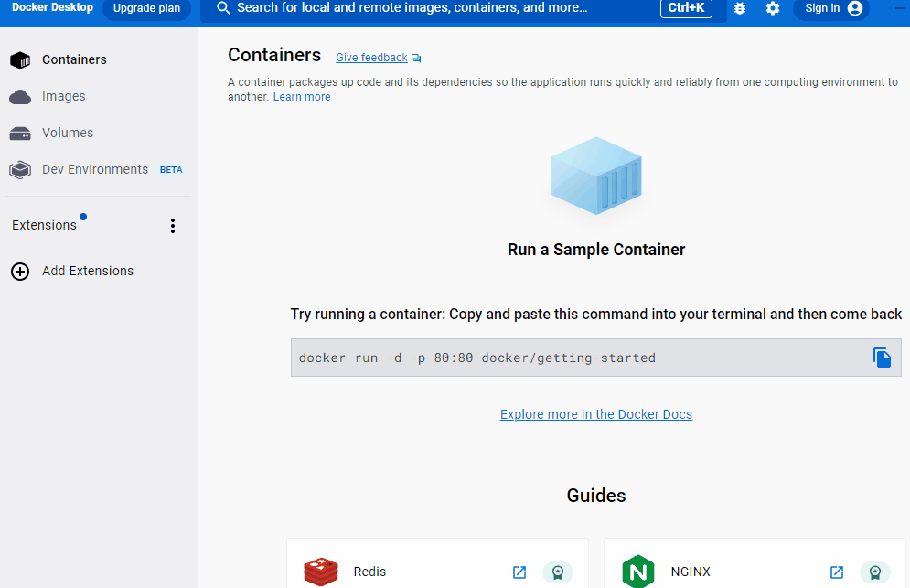This screenshot has height=588, width=910.
Task: Click the NGINX official badge icon
Action: [x=874, y=572]
